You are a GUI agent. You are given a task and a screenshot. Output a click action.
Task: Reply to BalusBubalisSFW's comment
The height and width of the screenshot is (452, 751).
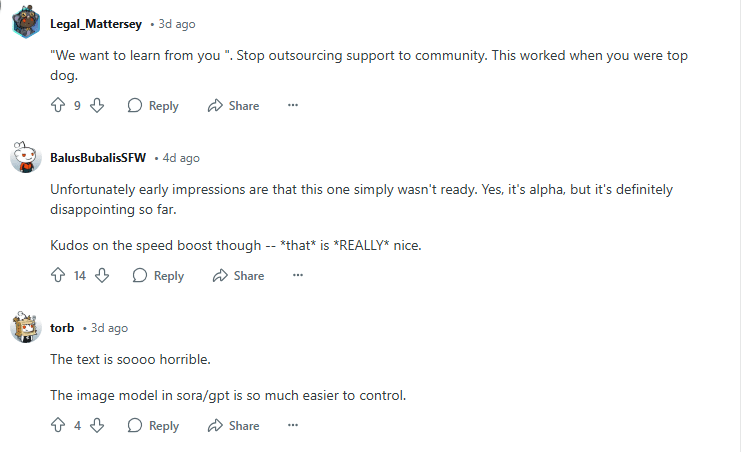[x=158, y=276]
